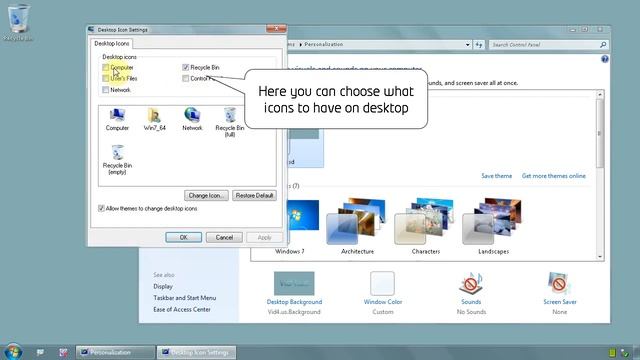Click the green battery tray icon
640x360 pixels.
(612, 353)
